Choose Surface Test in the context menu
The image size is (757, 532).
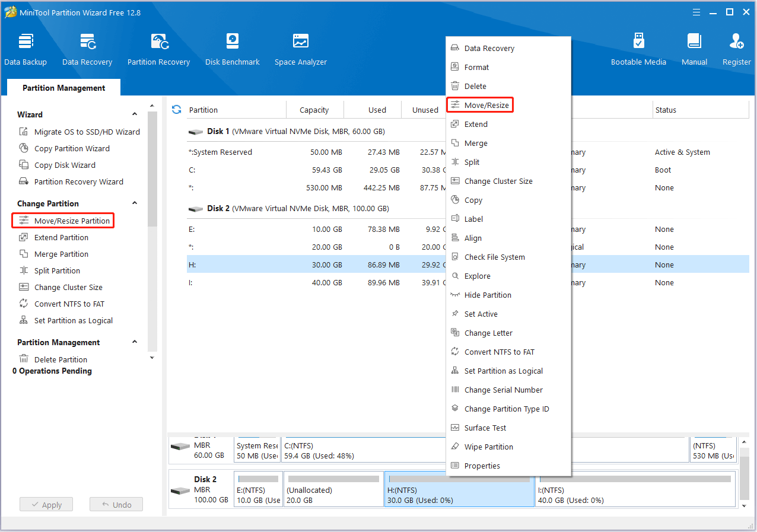click(x=508, y=428)
